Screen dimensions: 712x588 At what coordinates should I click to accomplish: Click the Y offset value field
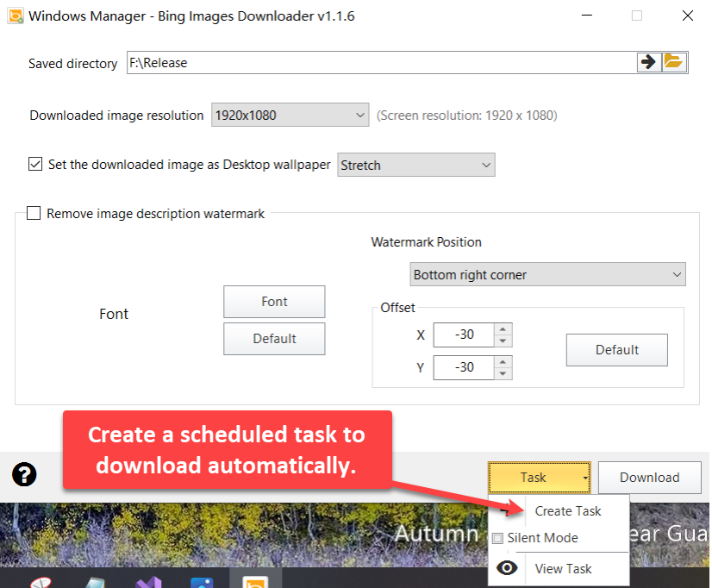click(464, 368)
